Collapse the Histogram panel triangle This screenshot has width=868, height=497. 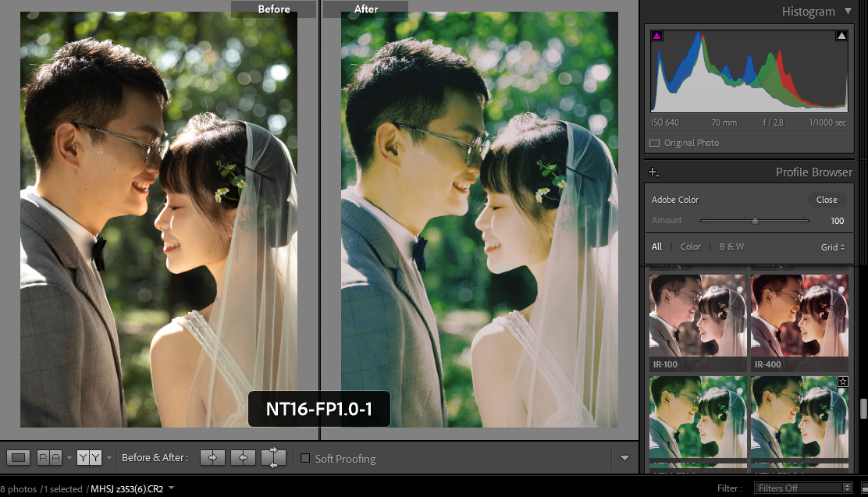pos(848,12)
